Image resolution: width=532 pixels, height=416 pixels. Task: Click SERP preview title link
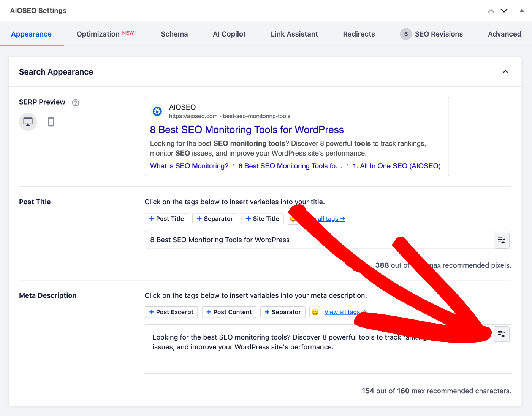[247, 130]
